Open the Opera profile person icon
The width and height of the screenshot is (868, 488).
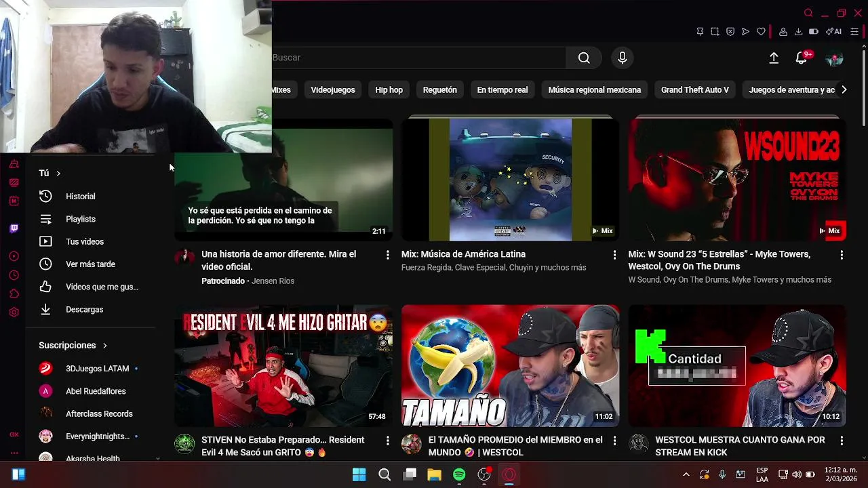point(783,31)
